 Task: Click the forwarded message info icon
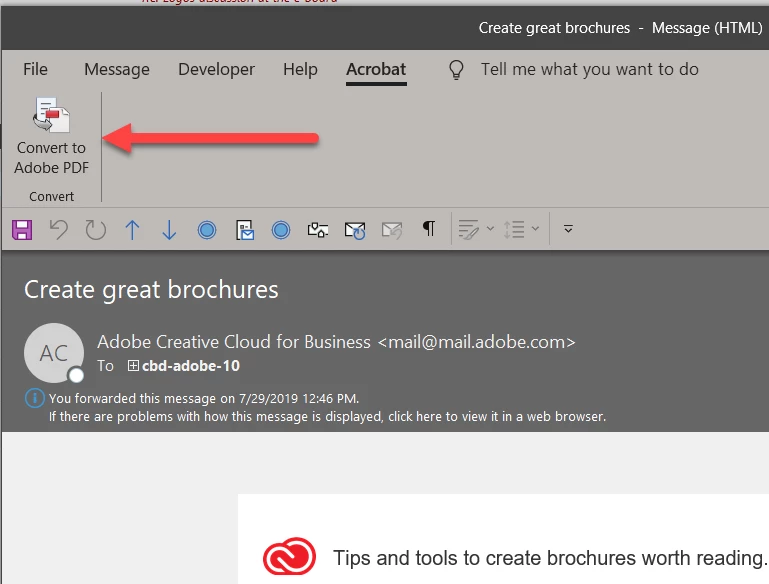[34, 398]
